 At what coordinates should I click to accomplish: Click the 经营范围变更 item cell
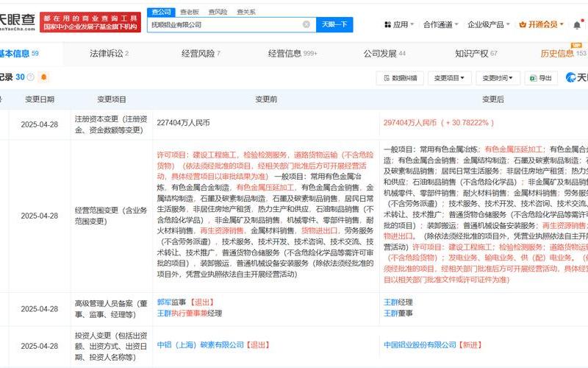point(111,216)
